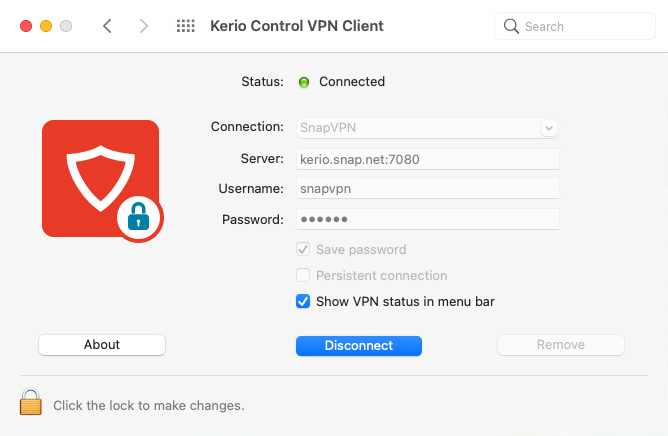Click the Disconnect button
668x436 pixels.
pos(359,346)
